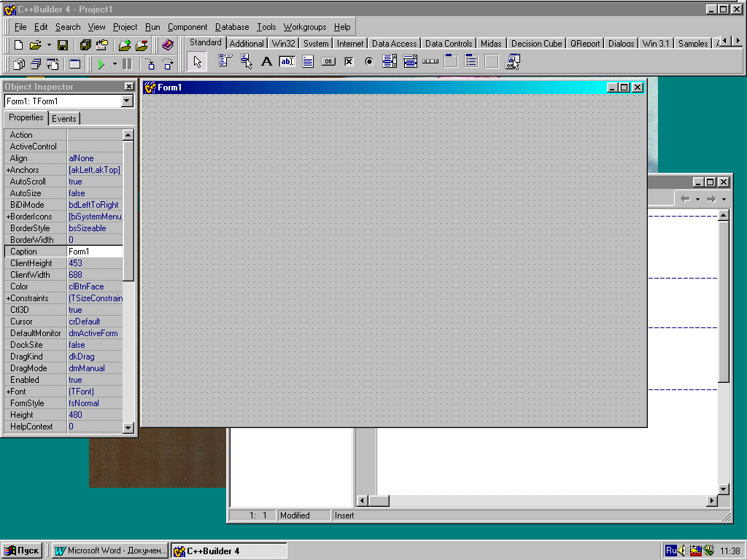Open back arrow dropdown in code editor
The image size is (747, 560).
[697, 200]
